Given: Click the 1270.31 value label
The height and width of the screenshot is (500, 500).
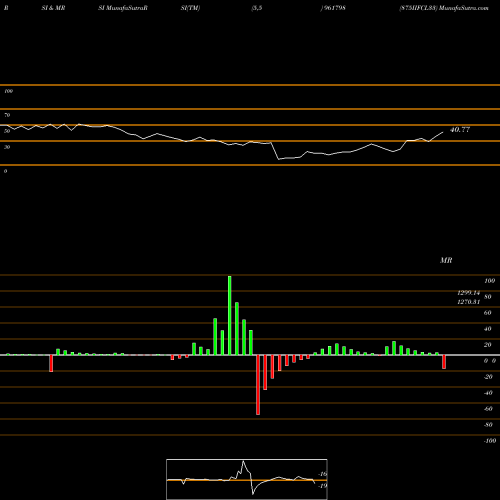Looking at the screenshot, I should (468, 302).
